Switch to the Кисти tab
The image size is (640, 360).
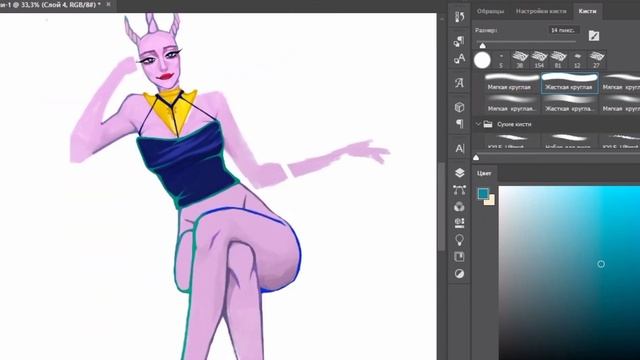587,11
